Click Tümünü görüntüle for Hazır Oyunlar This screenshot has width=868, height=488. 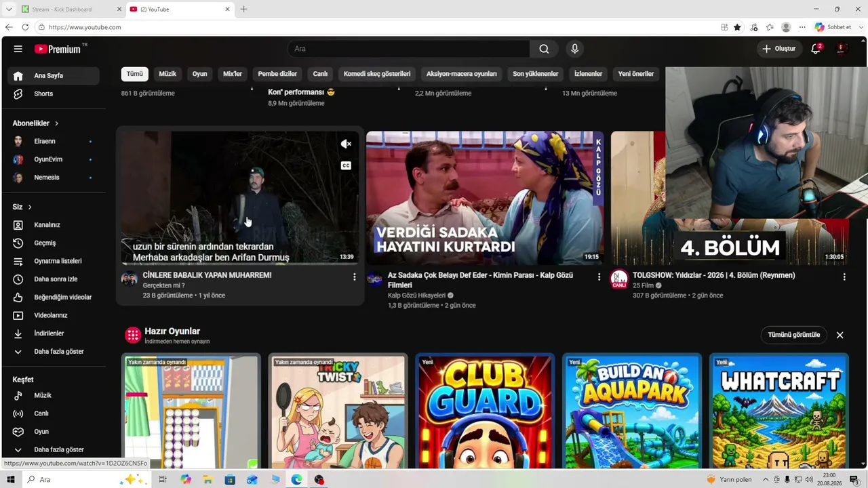pos(793,335)
